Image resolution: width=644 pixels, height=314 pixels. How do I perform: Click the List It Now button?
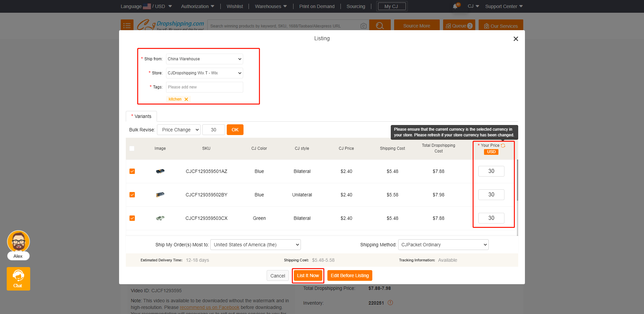point(308,275)
